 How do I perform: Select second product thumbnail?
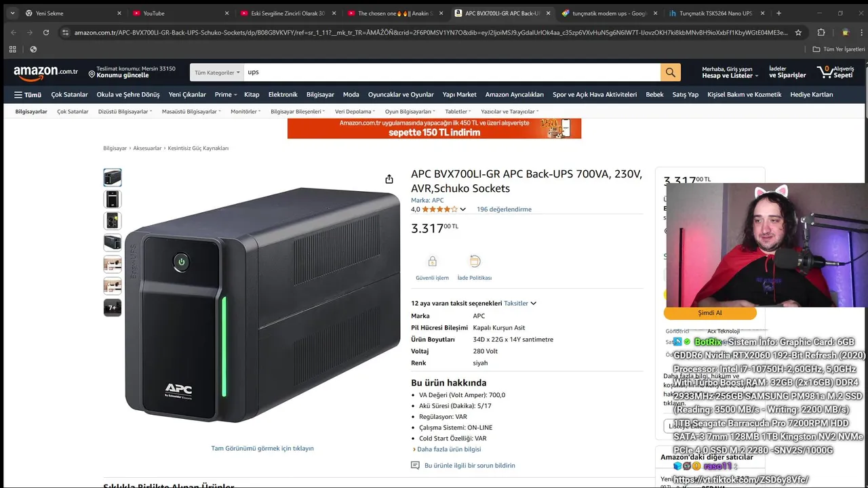coord(113,199)
